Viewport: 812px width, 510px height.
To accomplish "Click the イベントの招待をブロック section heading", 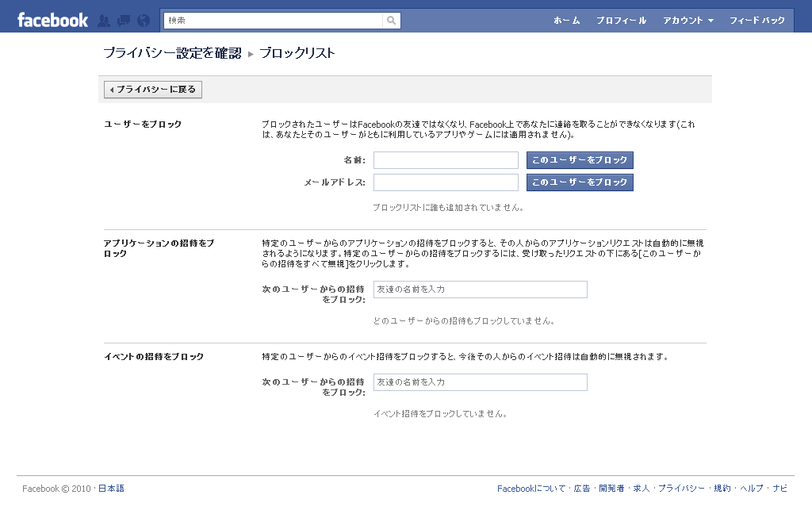I will click(154, 357).
